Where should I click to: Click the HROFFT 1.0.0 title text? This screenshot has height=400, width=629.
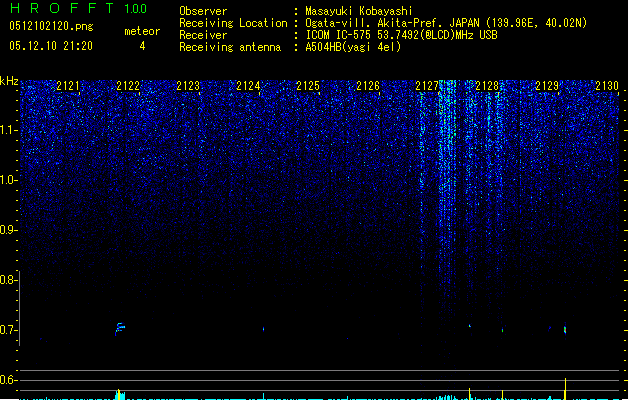[78, 8]
